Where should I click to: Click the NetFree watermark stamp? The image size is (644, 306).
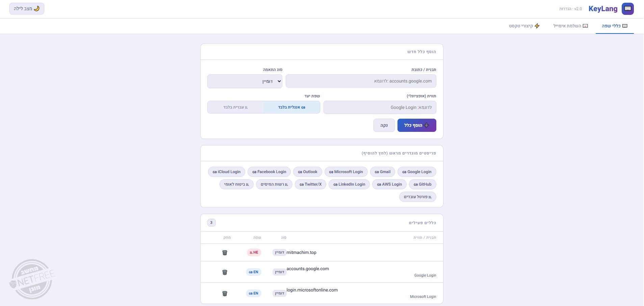click(31, 279)
